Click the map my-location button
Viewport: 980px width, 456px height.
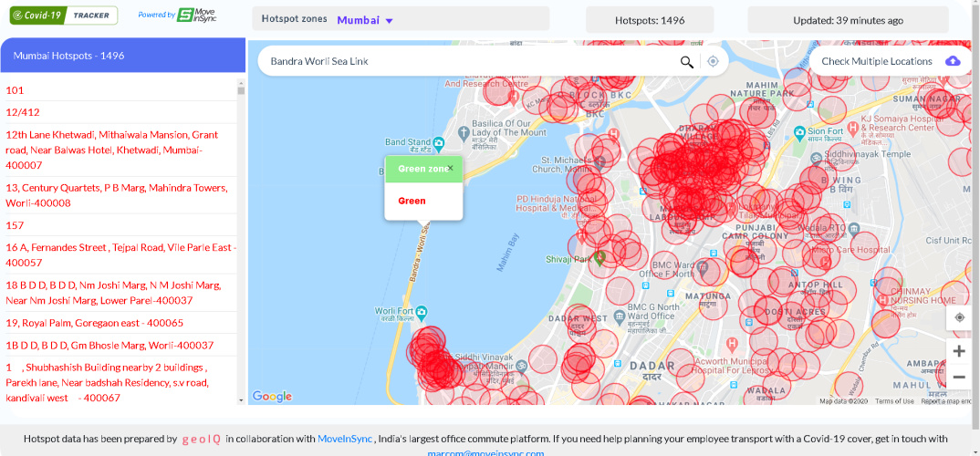[958, 317]
